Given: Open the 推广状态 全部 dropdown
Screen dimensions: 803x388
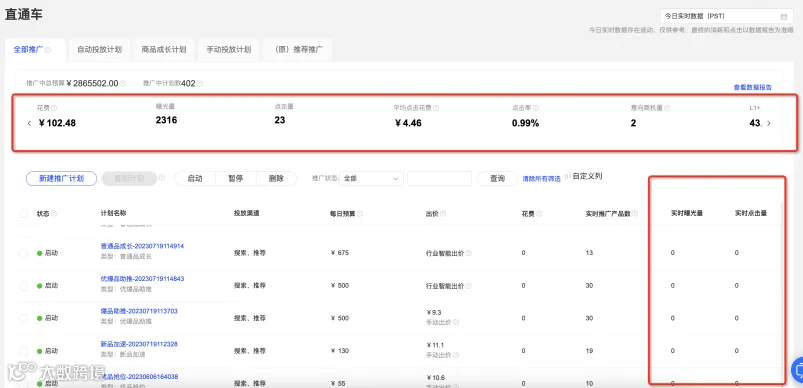Looking at the screenshot, I should (x=371, y=178).
